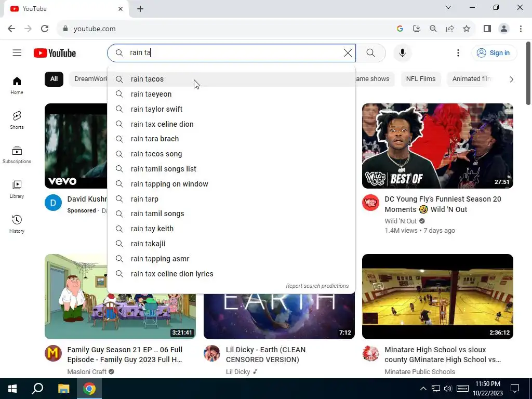Choose the 'rain tacos' suggestion
532x399 pixels.
tap(231, 79)
